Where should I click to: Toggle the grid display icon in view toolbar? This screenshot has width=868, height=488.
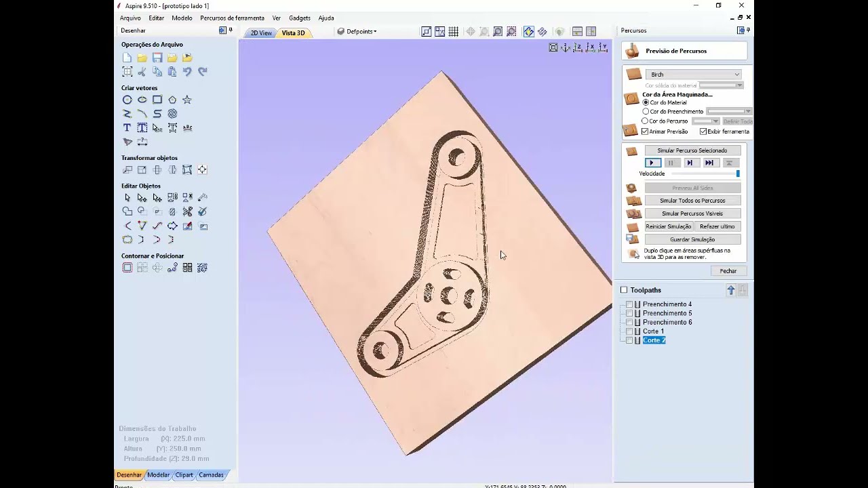[x=453, y=31]
